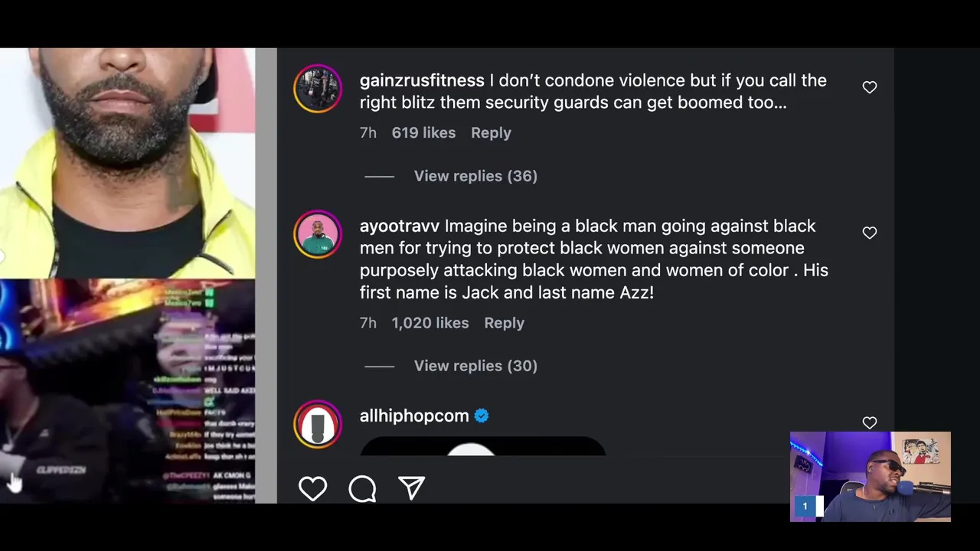
Task: Like the allhiphopcom comment with heart icon
Action: point(869,422)
